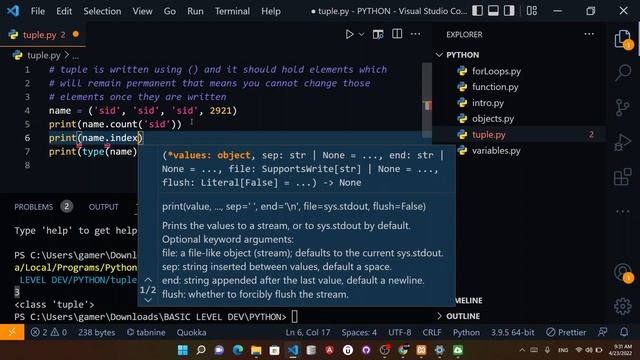This screenshot has height=360, width=640.
Task: Select the 3.9.5 64-bit interpreter
Action: [512, 332]
